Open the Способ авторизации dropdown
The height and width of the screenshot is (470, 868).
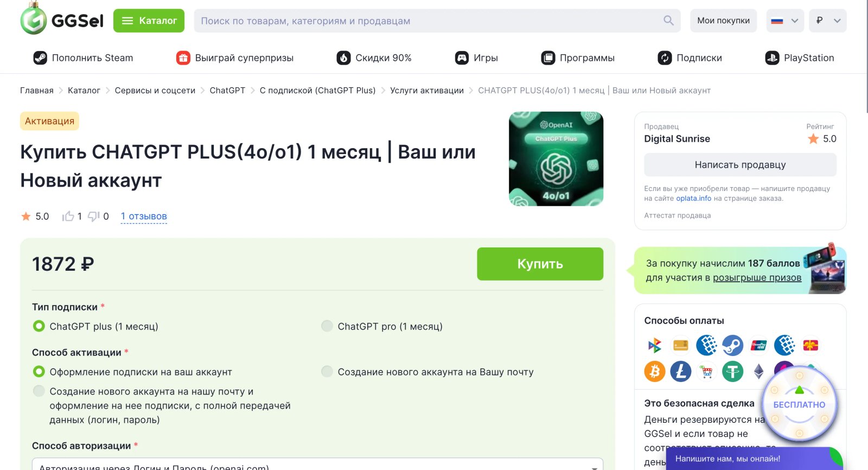317,465
